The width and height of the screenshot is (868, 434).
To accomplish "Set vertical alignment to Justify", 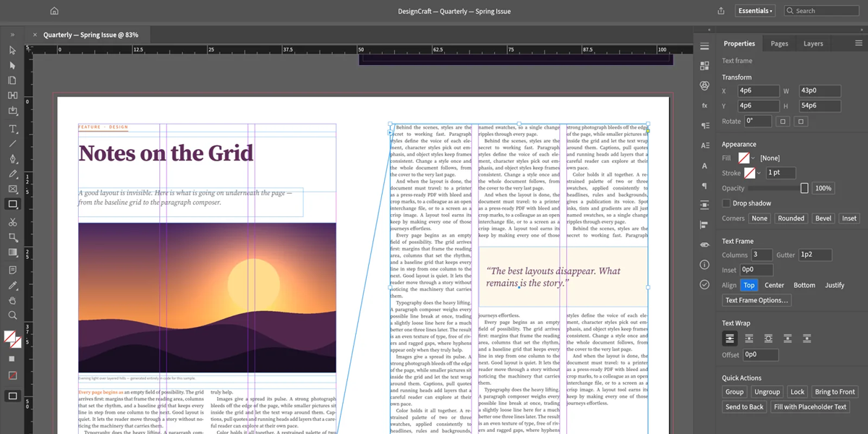I will coord(835,285).
